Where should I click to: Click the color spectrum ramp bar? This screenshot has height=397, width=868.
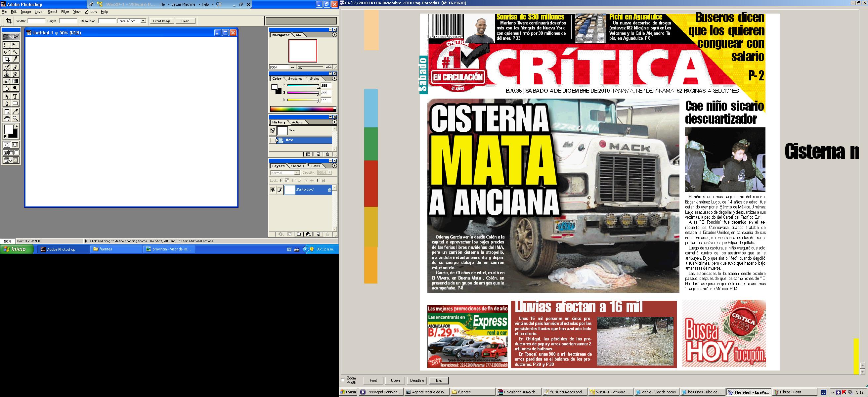[303, 109]
